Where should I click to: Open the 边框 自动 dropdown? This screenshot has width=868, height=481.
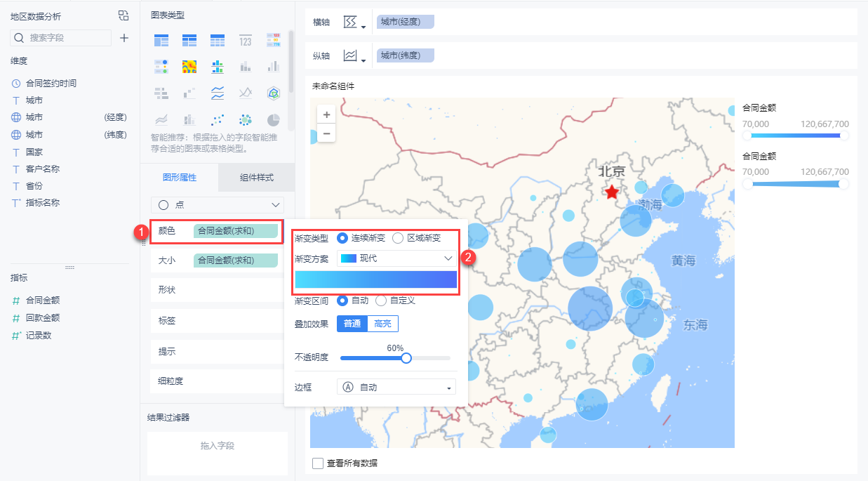(396, 387)
